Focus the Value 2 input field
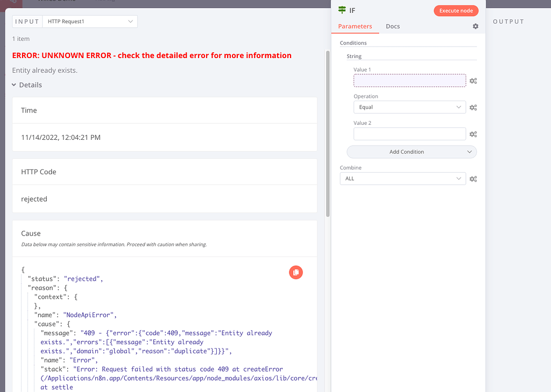551x392 pixels. 409,134
